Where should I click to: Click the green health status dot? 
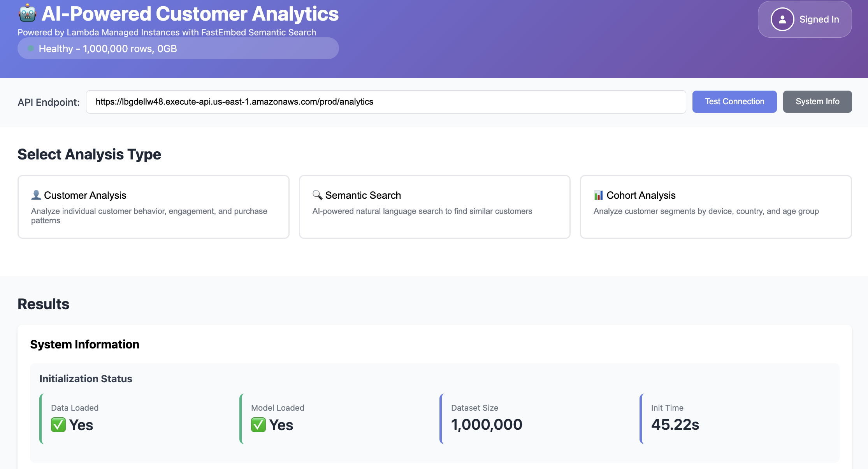[31, 49]
